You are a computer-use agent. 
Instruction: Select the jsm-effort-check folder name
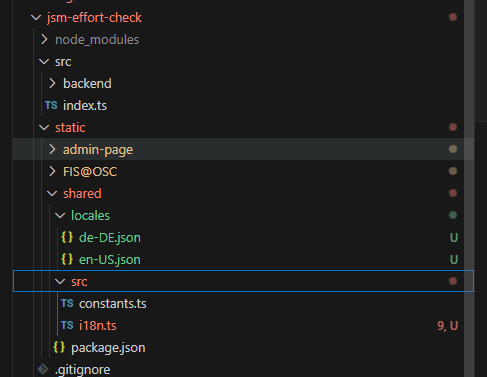click(x=94, y=18)
